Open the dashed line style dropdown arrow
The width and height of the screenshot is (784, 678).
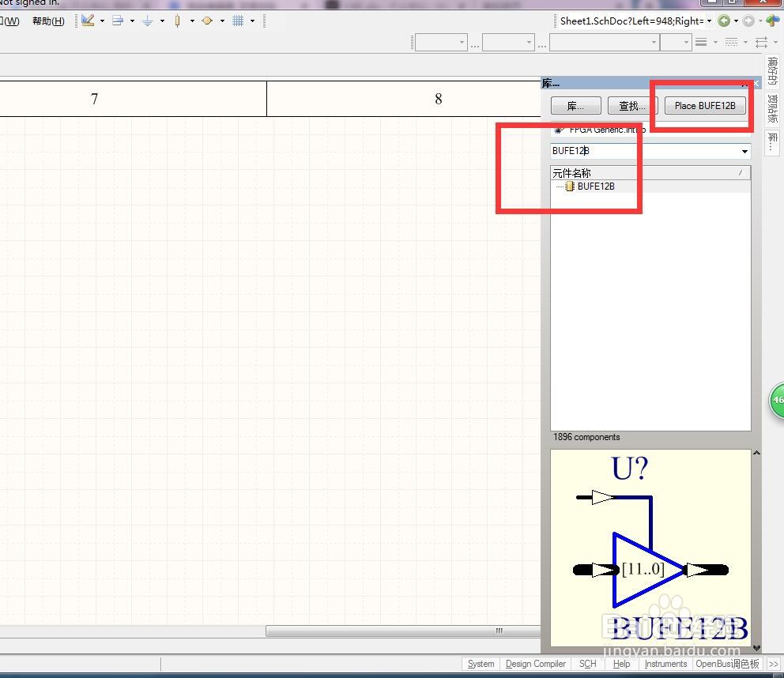click(x=745, y=43)
